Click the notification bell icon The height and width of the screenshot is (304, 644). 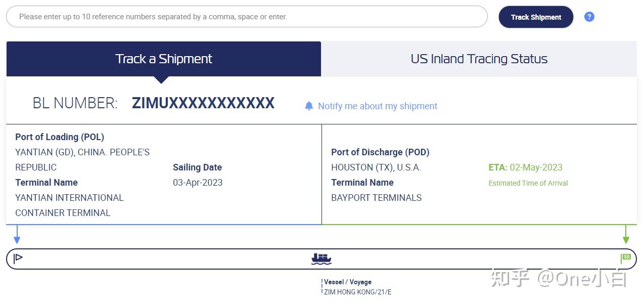(x=309, y=106)
